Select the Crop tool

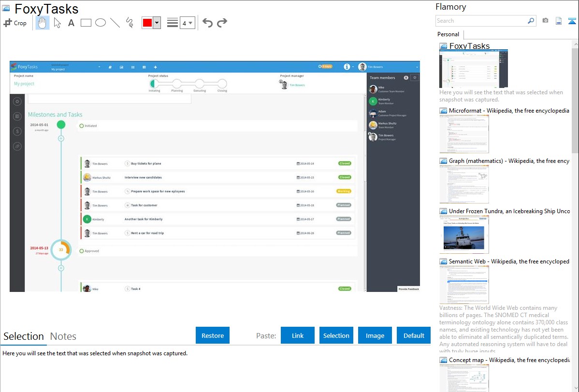click(x=15, y=23)
